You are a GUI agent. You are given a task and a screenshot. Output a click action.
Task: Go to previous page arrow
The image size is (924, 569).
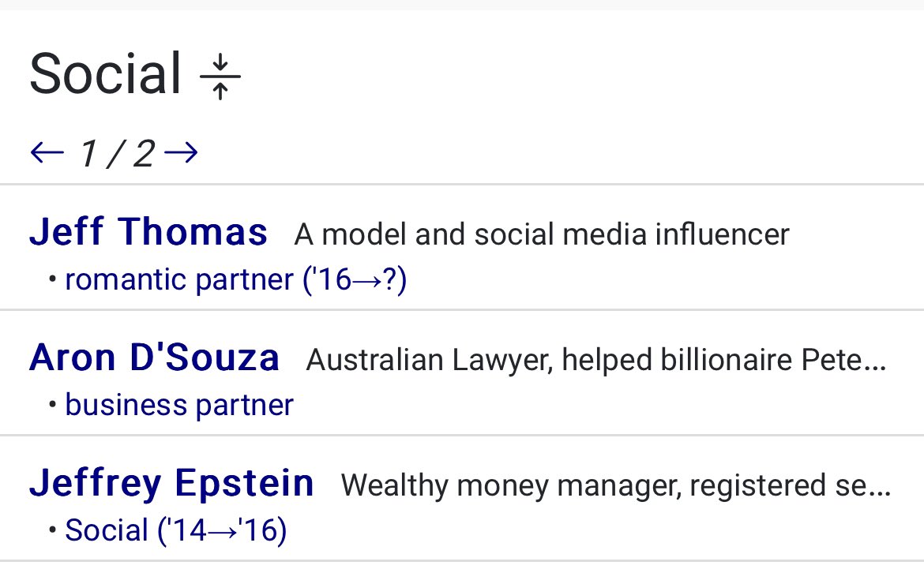tap(46, 152)
